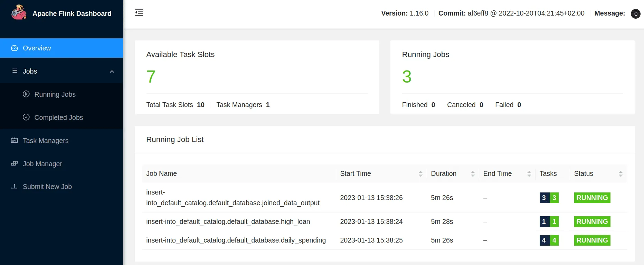Click the Overview dashboard icon
Screen dimensions: 644x265
tap(15, 48)
